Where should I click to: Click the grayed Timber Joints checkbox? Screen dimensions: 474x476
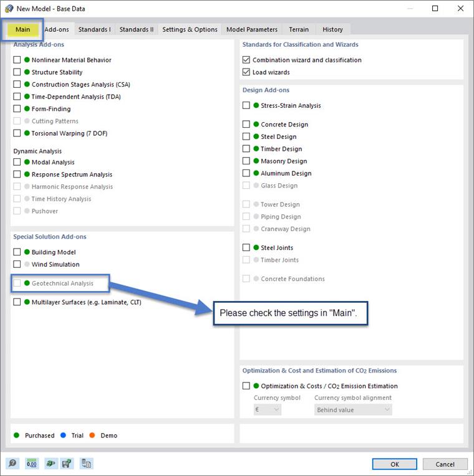tap(246, 260)
